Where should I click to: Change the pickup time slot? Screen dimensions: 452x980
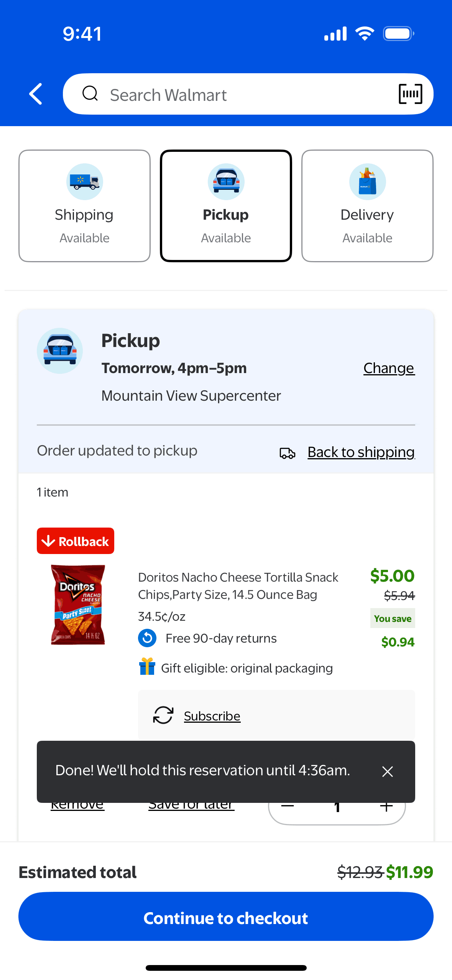pyautogui.click(x=389, y=368)
